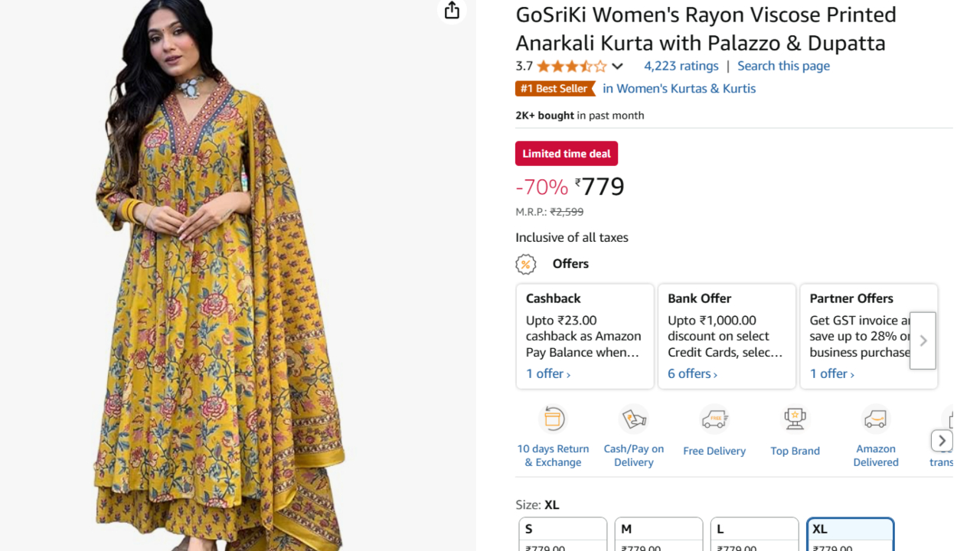Click the next arrow in the Offers carousel
The image size is (980, 551).
[922, 341]
